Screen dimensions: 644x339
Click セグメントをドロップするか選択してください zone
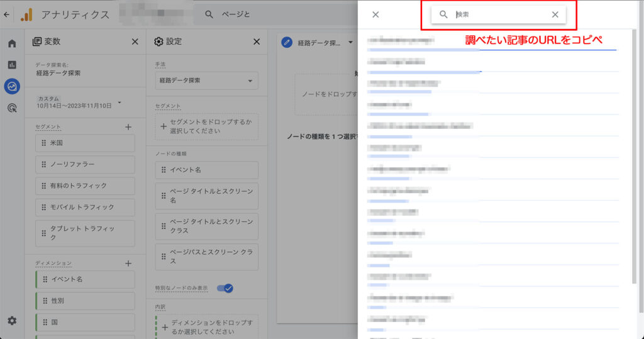[x=206, y=126]
